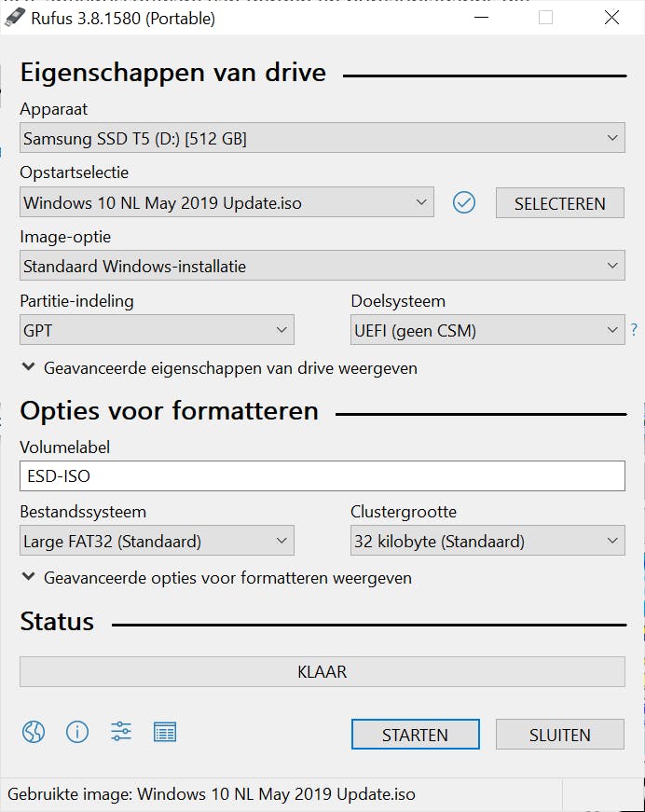Open the application settings sliders icon
Image resolution: width=645 pixels, height=812 pixels.
(x=121, y=733)
